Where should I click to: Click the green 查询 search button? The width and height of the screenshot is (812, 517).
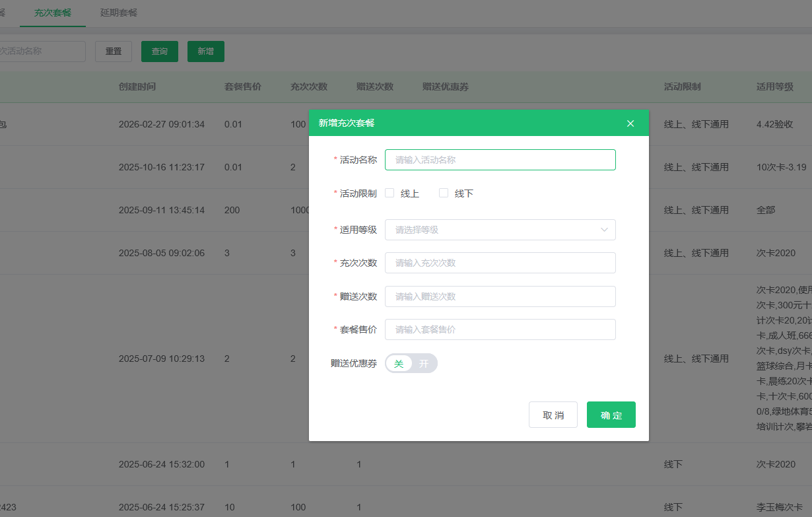click(x=159, y=51)
